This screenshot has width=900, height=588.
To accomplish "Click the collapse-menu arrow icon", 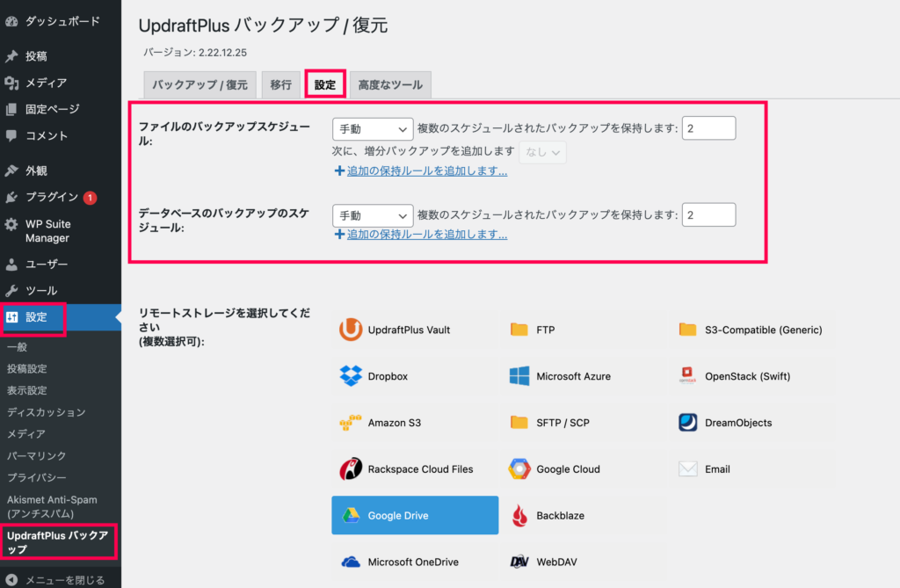I will pyautogui.click(x=11, y=580).
